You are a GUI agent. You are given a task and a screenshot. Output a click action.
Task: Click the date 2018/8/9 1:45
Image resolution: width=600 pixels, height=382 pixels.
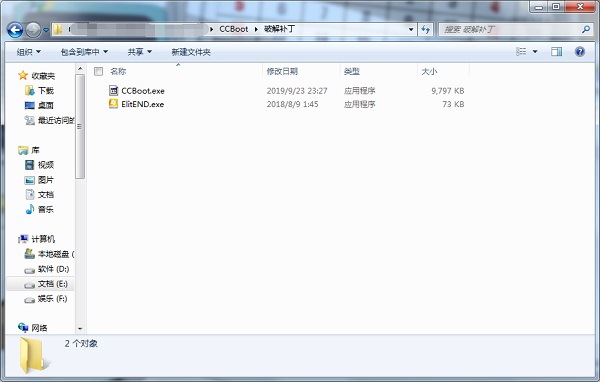(292, 104)
